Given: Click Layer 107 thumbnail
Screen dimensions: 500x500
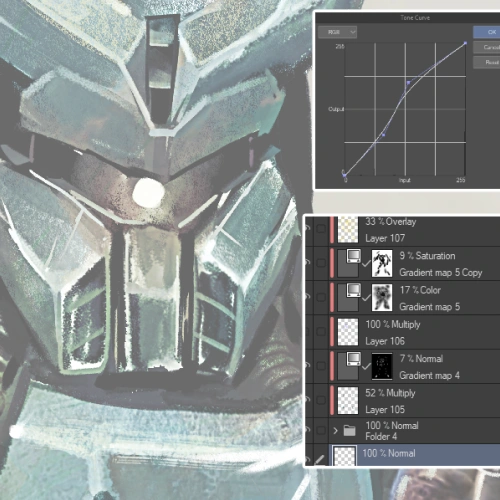Looking at the screenshot, I should click(348, 229).
